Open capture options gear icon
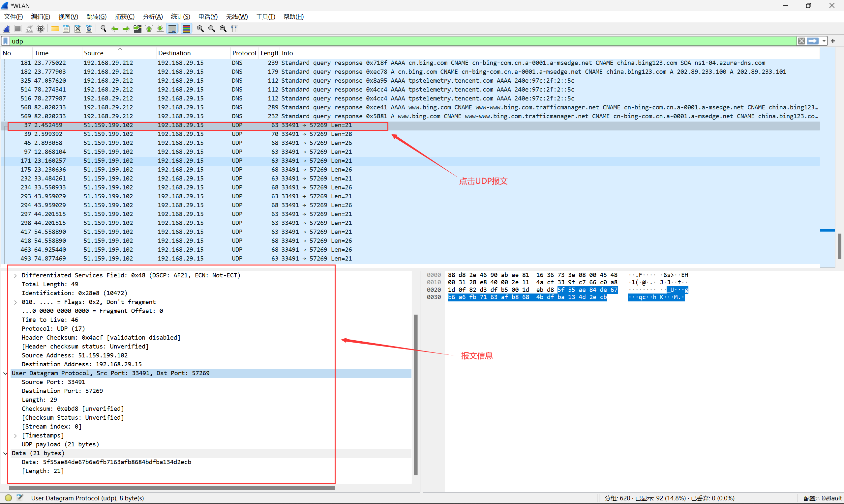 [41, 29]
